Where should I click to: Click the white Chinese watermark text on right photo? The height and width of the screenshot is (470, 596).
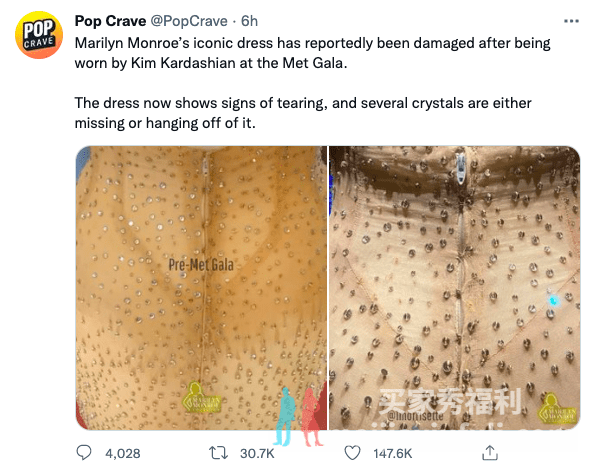[450, 402]
